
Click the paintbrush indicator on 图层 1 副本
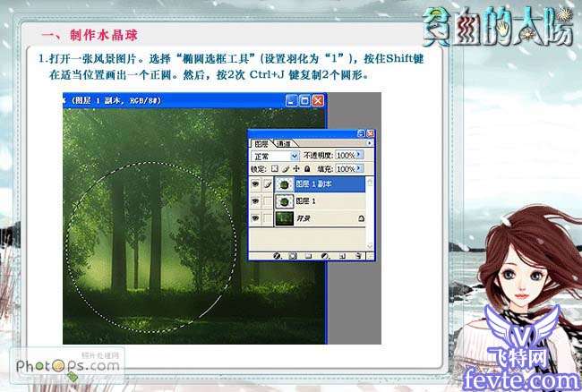[x=268, y=184]
